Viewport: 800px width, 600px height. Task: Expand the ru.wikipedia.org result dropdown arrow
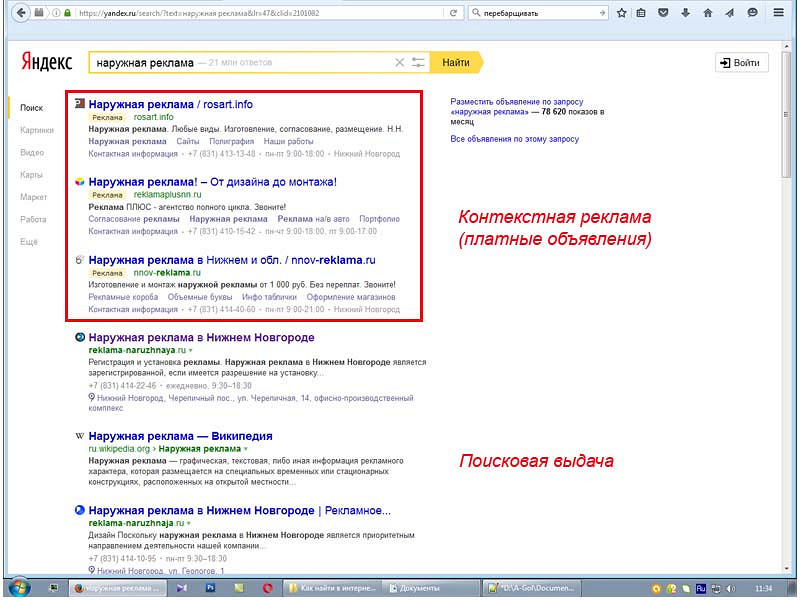point(245,449)
